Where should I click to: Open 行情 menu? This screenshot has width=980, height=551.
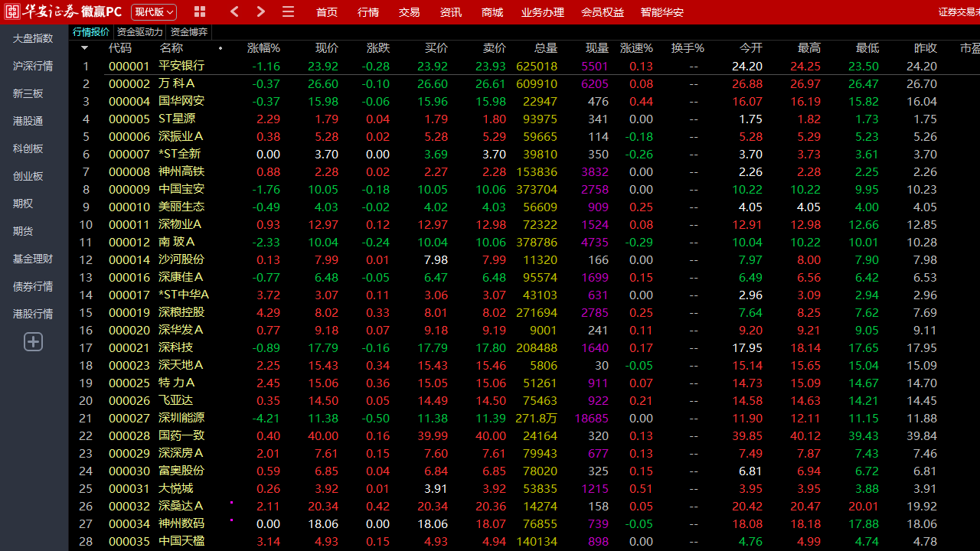368,12
